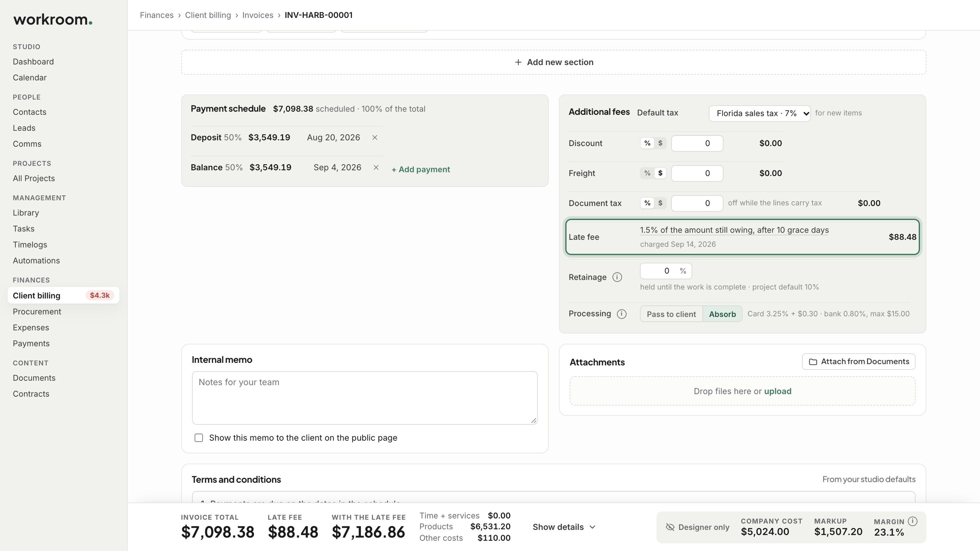
Task: Open Calendar in the sidebar
Action: [29, 78]
